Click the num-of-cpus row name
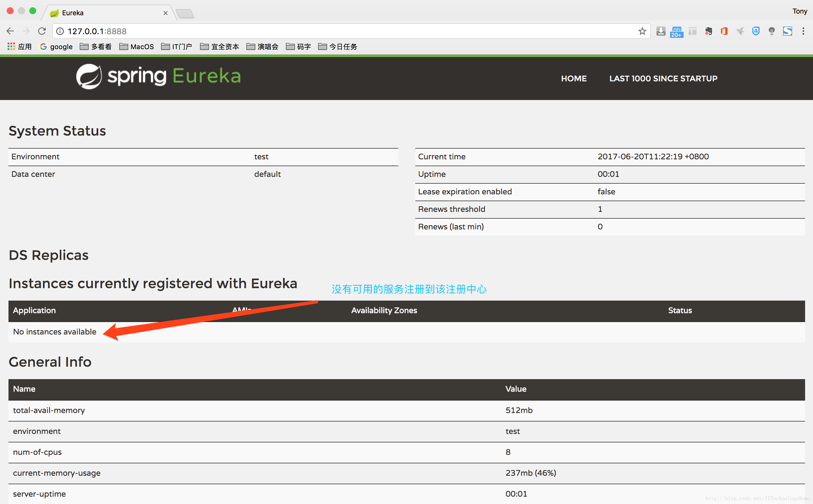The width and height of the screenshot is (813, 504). pyautogui.click(x=37, y=452)
